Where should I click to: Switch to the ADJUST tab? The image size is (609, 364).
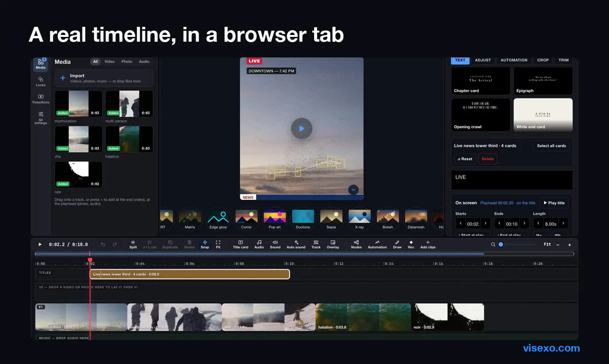(x=483, y=60)
